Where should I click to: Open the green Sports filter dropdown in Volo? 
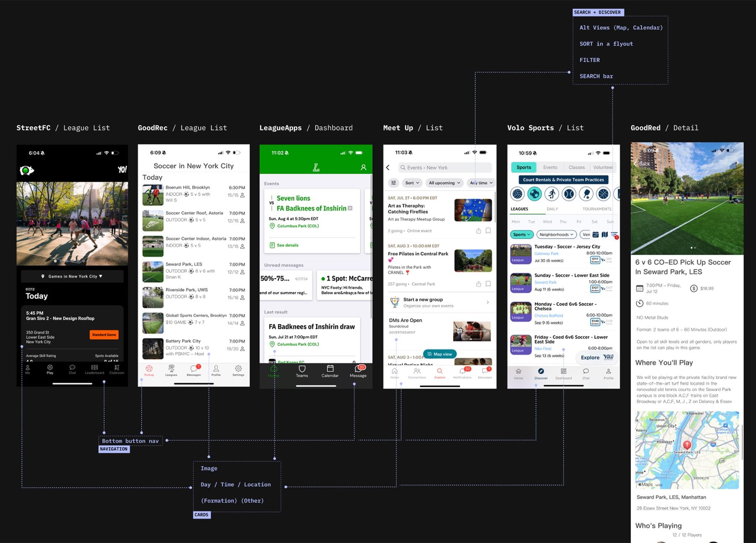click(x=522, y=235)
